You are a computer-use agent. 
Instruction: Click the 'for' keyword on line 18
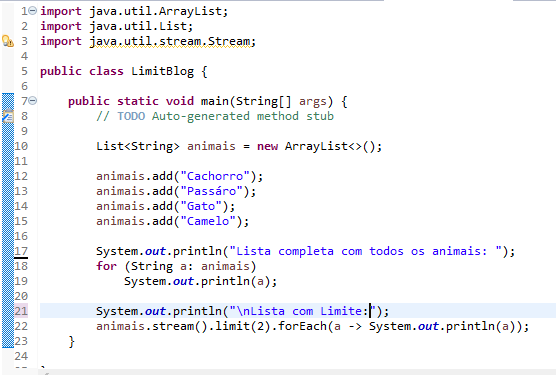point(106,266)
